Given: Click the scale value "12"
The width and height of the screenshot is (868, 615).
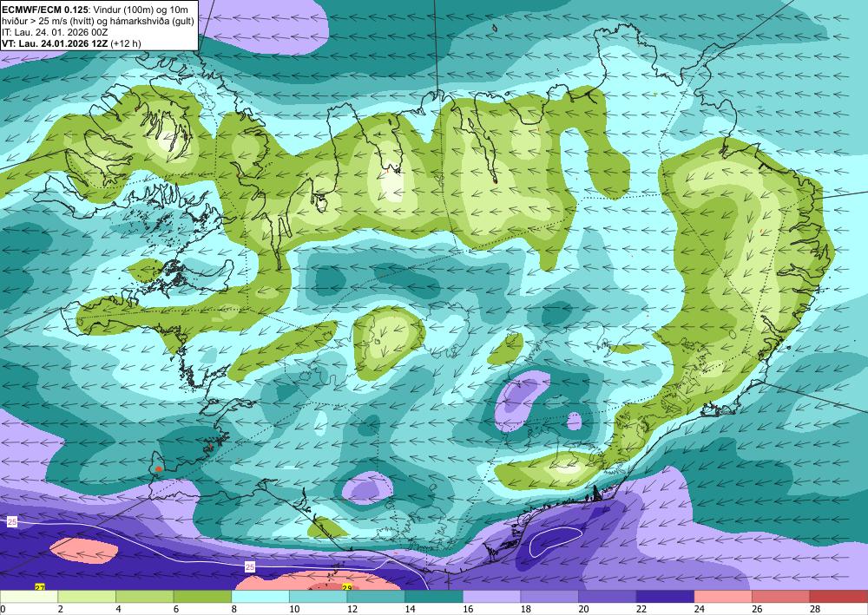Looking at the screenshot, I should click(352, 610).
